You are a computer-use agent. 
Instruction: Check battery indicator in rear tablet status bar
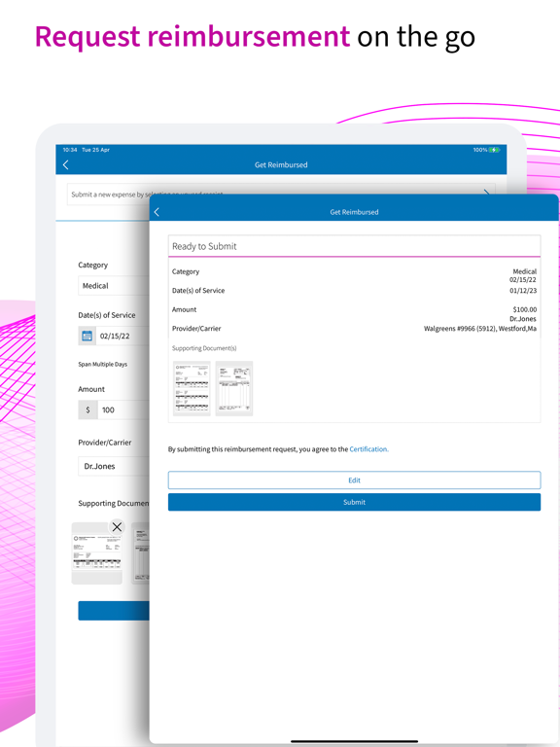(x=494, y=150)
